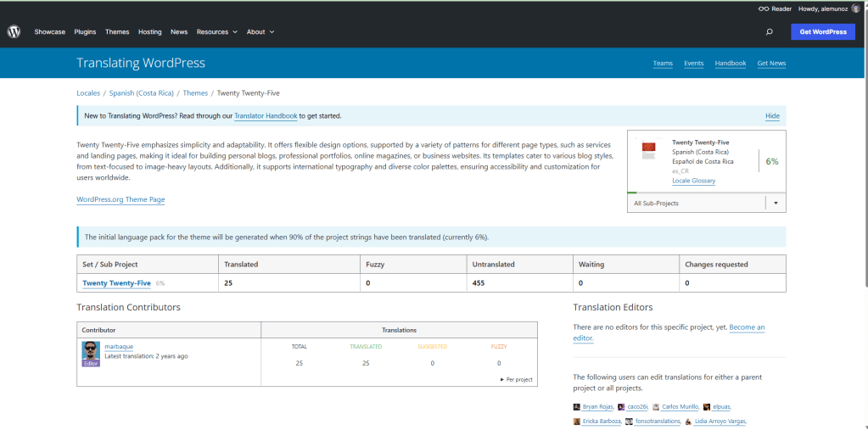Open the Resources menu dropdown

coord(217,32)
